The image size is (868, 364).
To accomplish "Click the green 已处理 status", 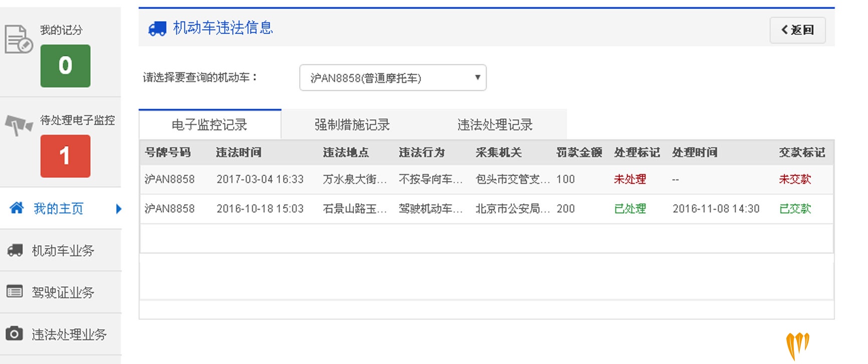I will (630, 209).
